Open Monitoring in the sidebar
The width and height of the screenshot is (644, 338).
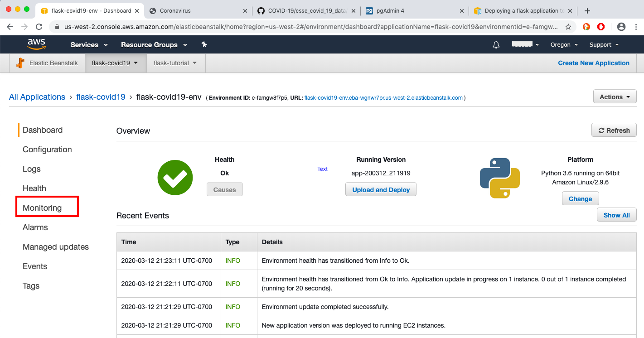tap(42, 208)
